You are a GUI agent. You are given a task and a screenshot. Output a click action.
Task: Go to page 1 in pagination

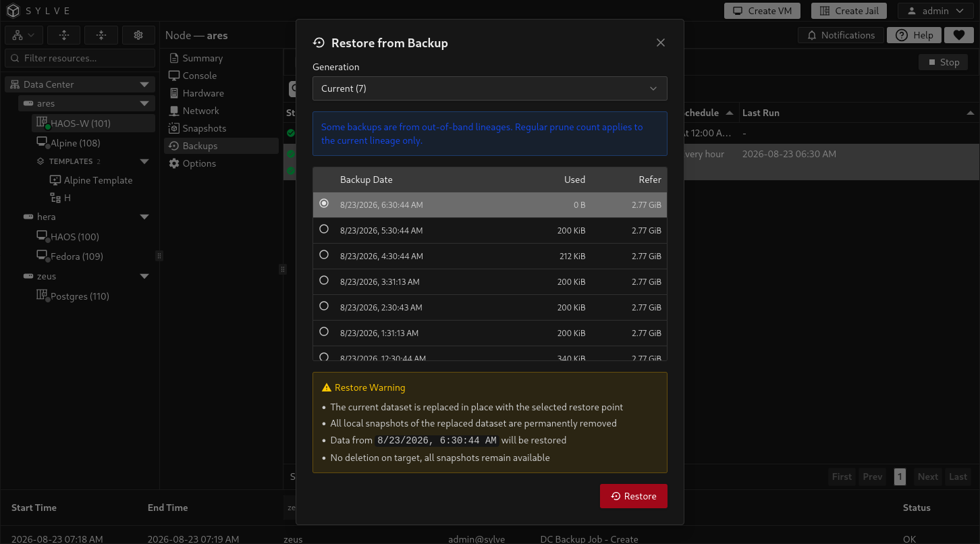coord(900,477)
